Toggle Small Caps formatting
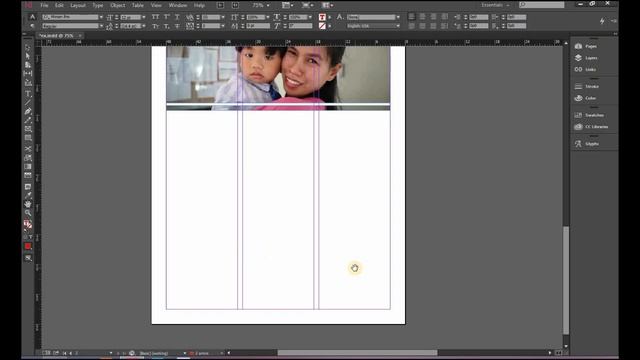640x360 pixels. (x=155, y=26)
